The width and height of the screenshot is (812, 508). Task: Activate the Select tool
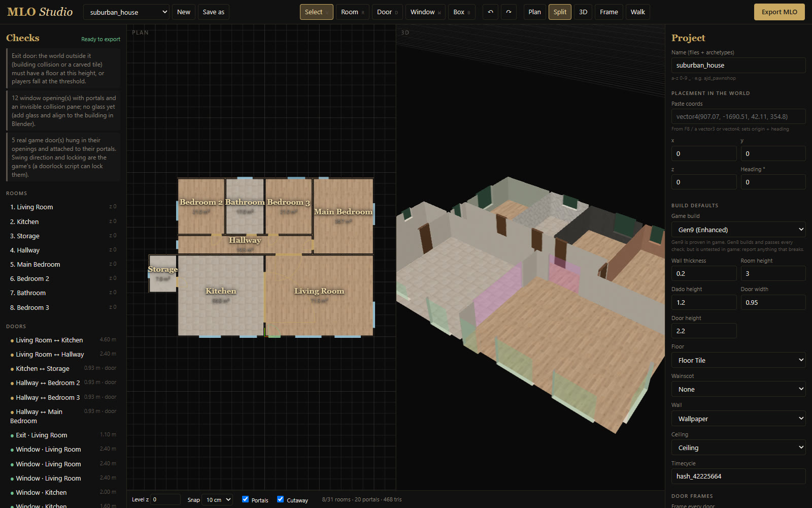click(316, 12)
